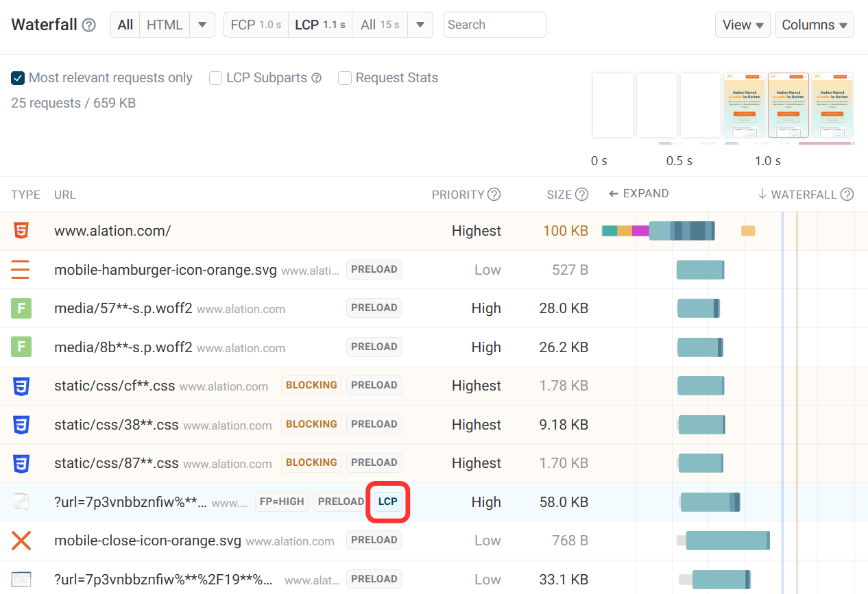Uncheck Most relevant requests only
The height and width of the screenshot is (594, 868).
click(17, 77)
